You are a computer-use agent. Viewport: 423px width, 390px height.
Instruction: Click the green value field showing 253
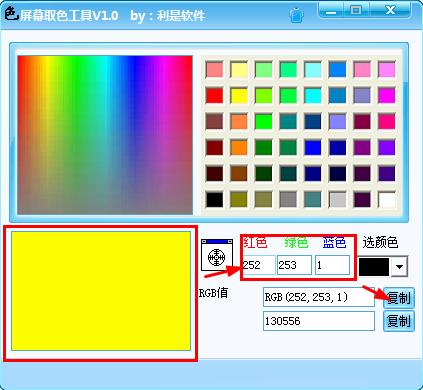[x=295, y=265]
